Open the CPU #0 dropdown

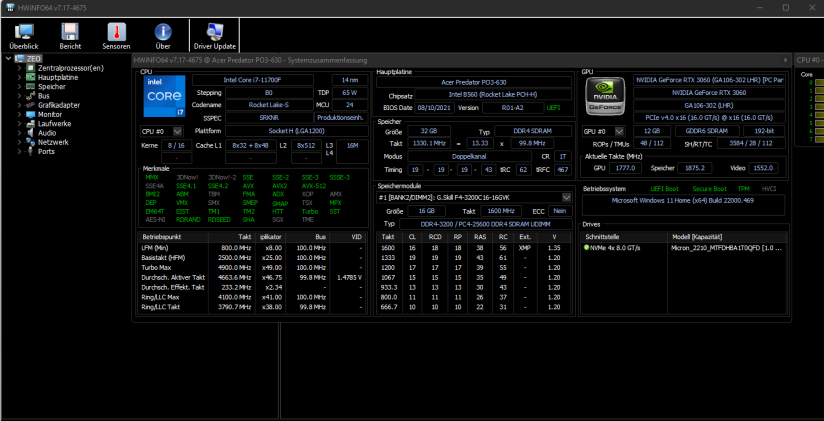tap(178, 131)
